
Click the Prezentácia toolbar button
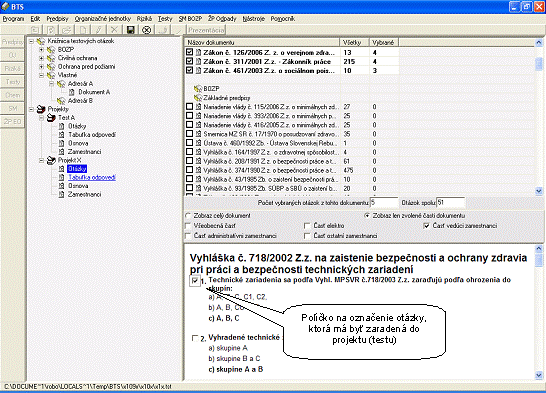tap(206, 30)
